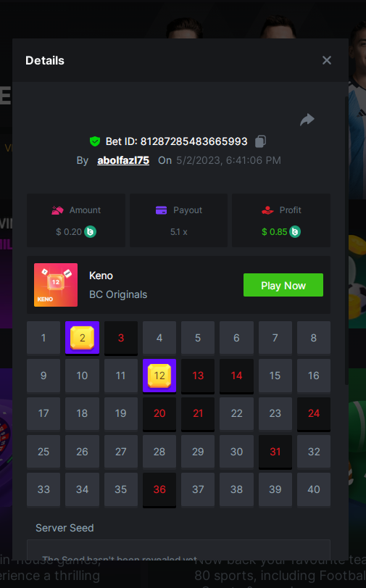Select highlighted Keno tile 12

[x=159, y=376]
